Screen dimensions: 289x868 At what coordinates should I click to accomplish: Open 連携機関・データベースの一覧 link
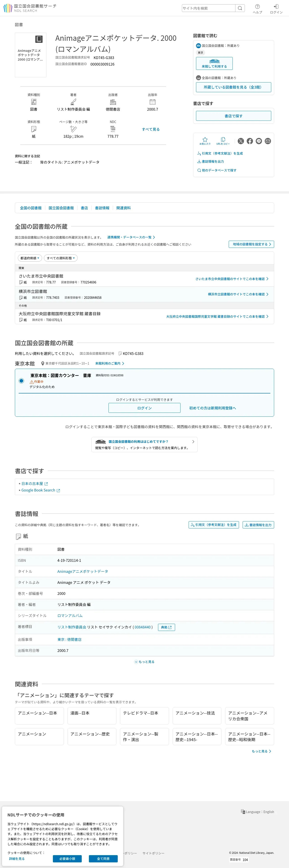[131, 237]
